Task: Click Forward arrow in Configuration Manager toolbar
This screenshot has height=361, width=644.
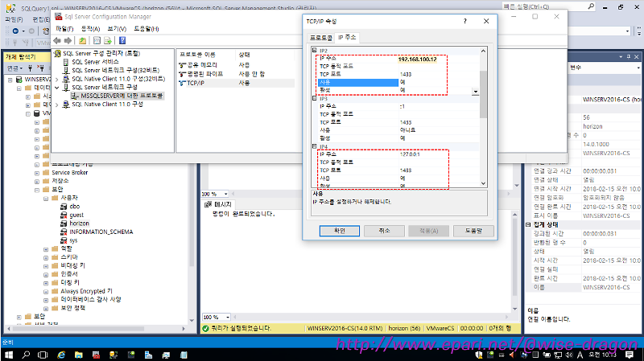Action: [x=68, y=40]
